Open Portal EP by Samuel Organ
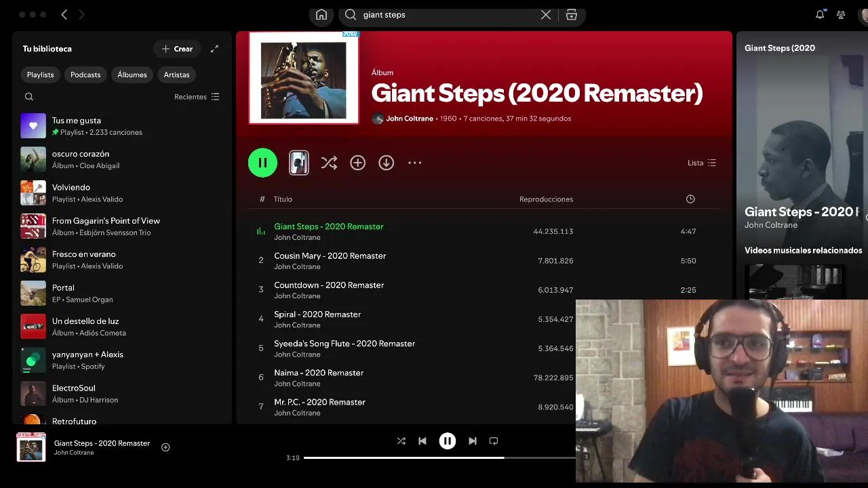The width and height of the screenshot is (868, 488). [x=122, y=293]
